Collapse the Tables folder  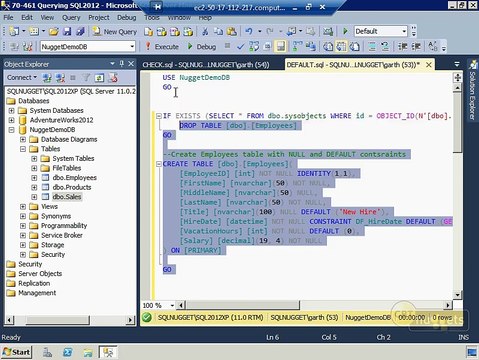point(23,149)
